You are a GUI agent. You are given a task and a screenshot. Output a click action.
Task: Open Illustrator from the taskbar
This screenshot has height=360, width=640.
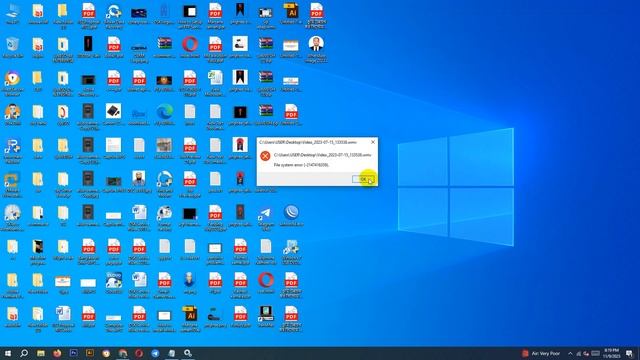90,353
